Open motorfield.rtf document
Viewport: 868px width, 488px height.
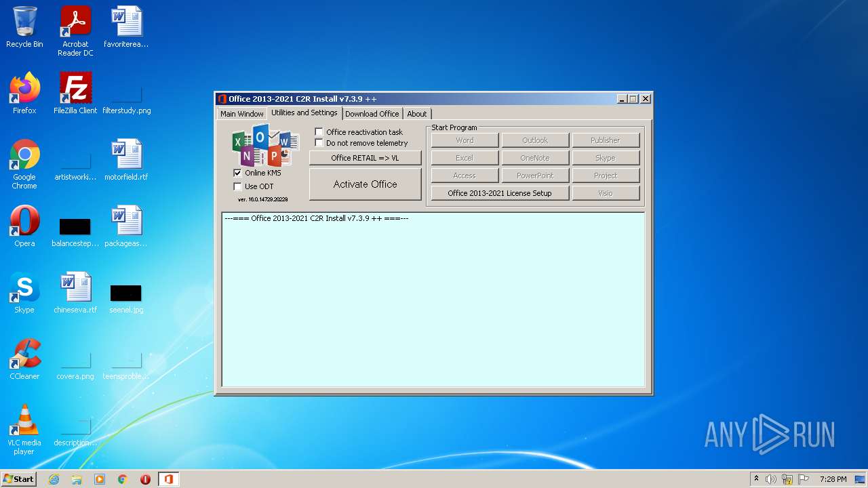(126, 160)
